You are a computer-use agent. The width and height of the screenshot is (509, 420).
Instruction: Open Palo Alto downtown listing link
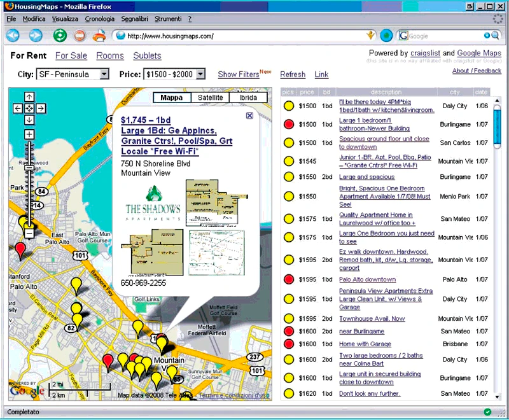368,279
